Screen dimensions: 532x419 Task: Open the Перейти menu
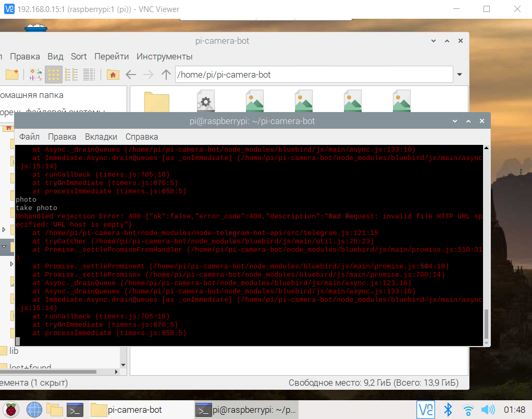pos(112,56)
